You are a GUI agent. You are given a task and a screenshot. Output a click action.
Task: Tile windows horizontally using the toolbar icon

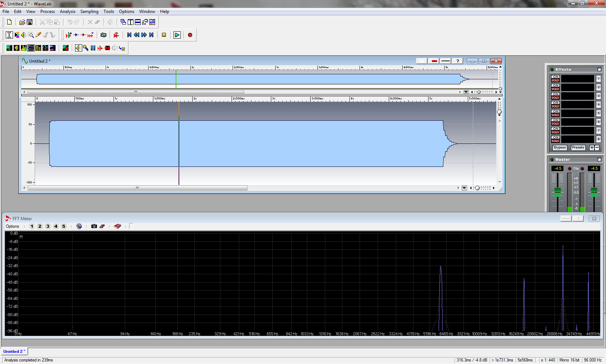138,22
